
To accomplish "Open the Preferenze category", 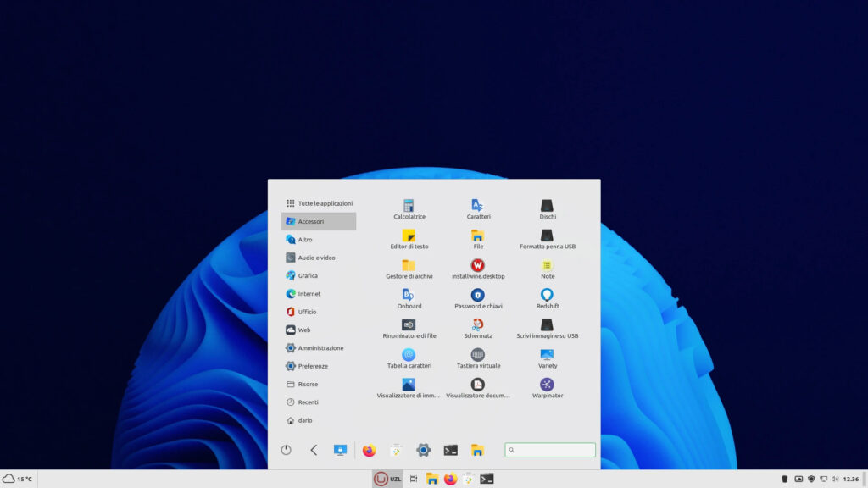I will pyautogui.click(x=319, y=366).
